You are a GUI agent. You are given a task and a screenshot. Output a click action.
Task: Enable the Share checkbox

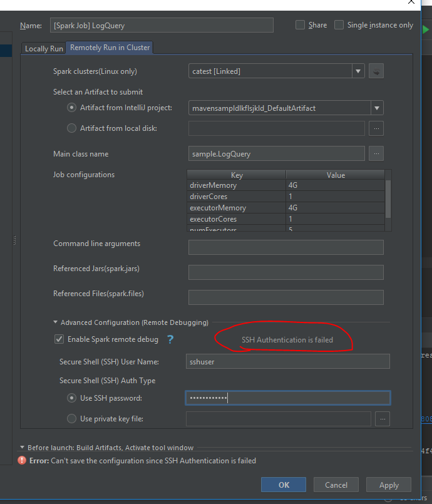(x=299, y=24)
